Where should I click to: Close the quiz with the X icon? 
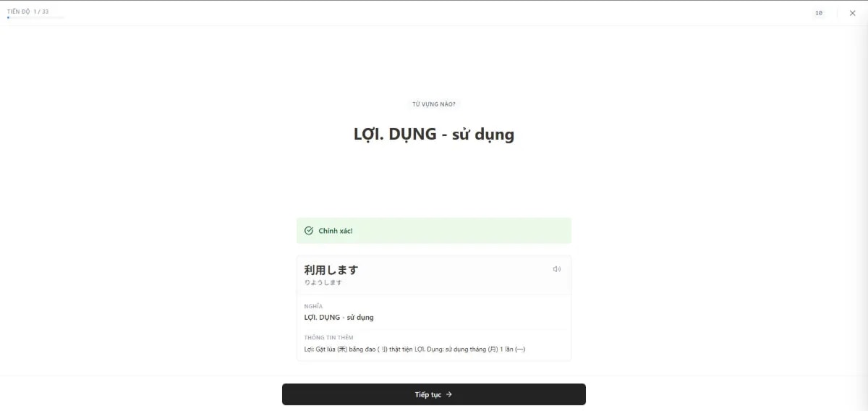852,13
